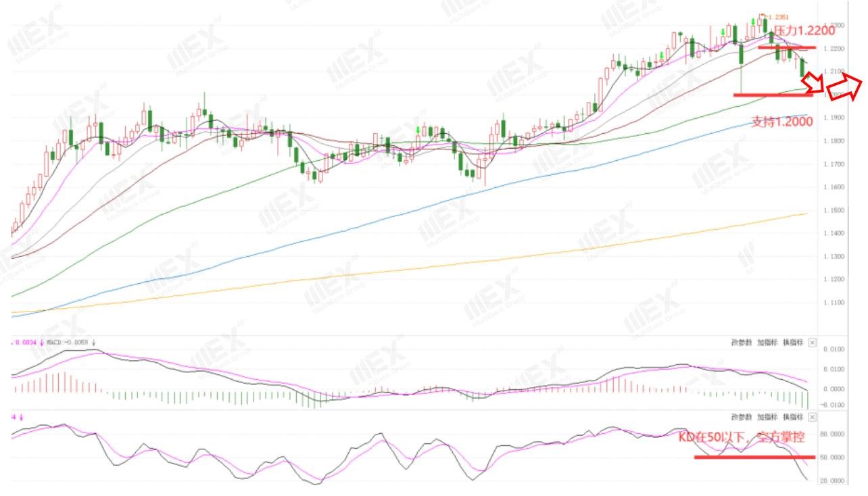Click the KD在50以下 annotation text
Viewport: 868px width, 496px height.
click(x=742, y=438)
